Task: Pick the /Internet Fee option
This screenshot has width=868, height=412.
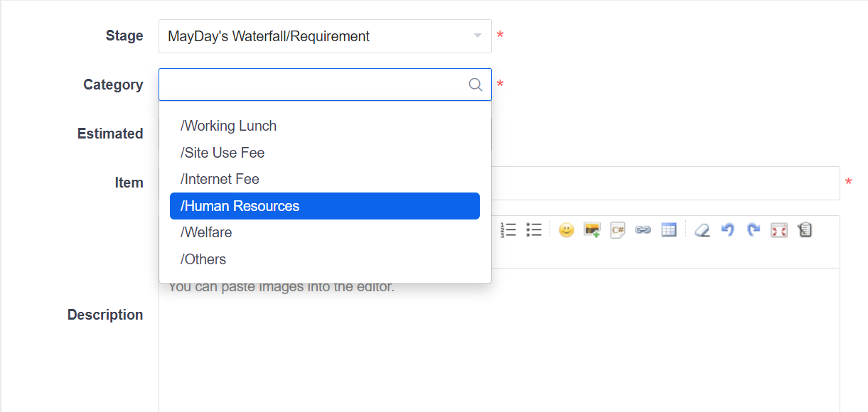Action: coord(220,179)
